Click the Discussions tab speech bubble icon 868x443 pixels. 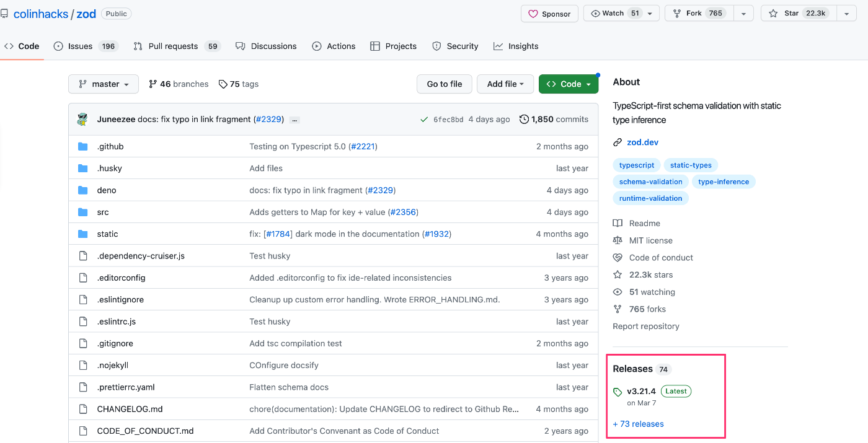pos(241,46)
